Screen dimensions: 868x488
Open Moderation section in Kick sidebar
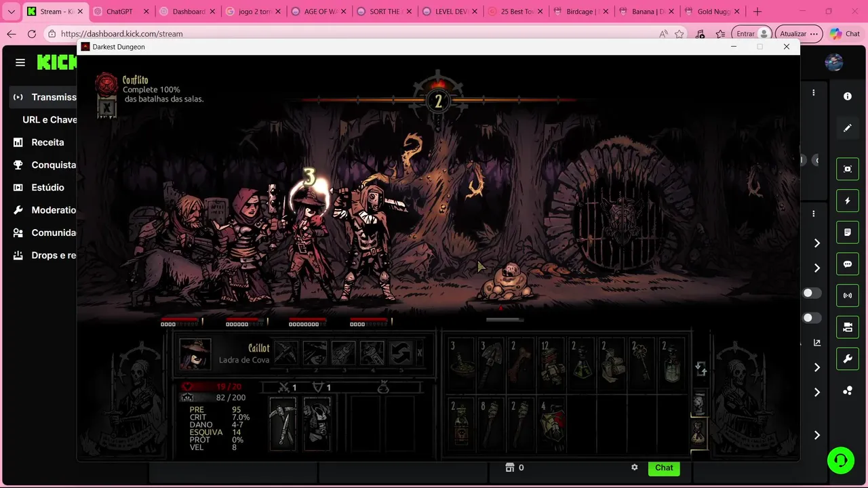tap(44, 210)
